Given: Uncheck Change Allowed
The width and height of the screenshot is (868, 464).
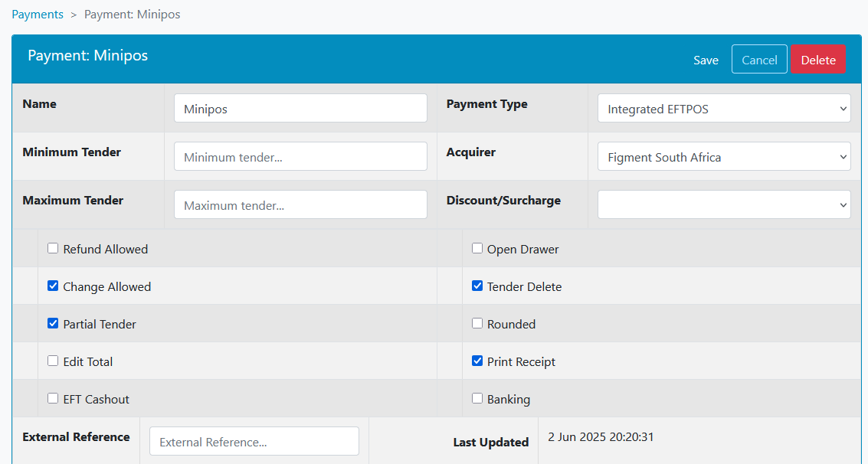Looking at the screenshot, I should click(53, 286).
